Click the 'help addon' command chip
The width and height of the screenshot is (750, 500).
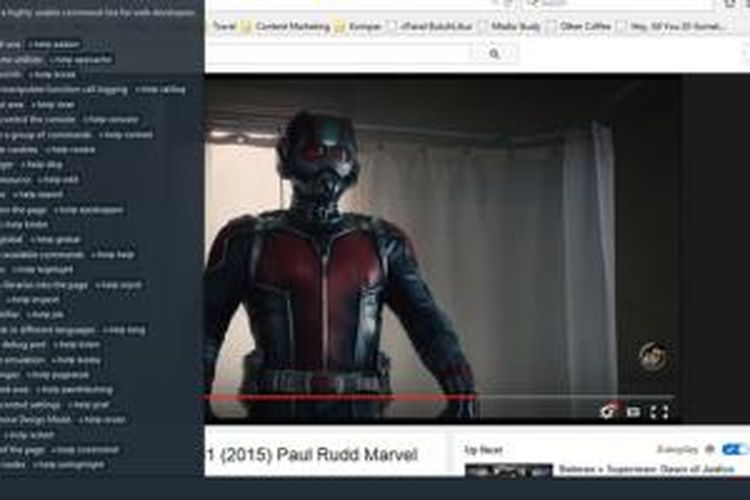coord(54,44)
